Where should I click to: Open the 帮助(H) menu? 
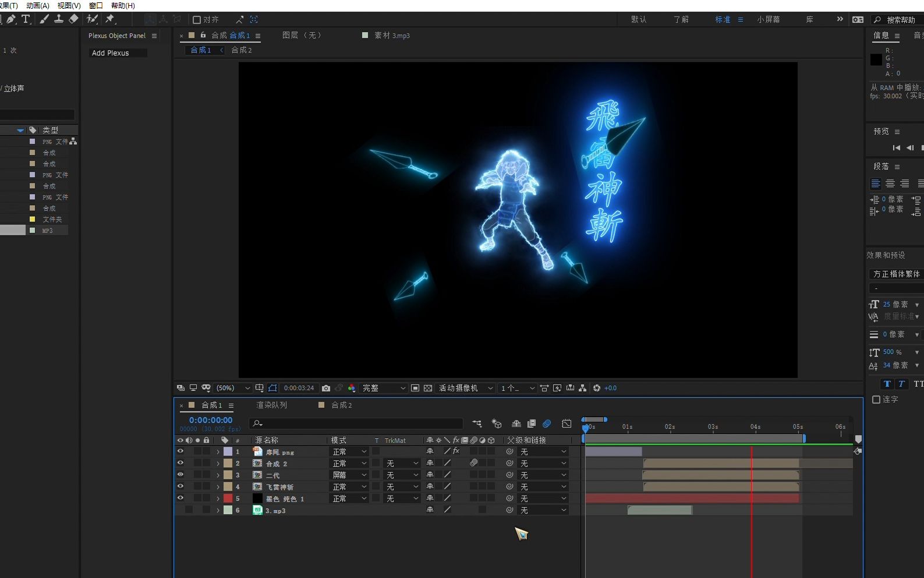[x=123, y=5]
